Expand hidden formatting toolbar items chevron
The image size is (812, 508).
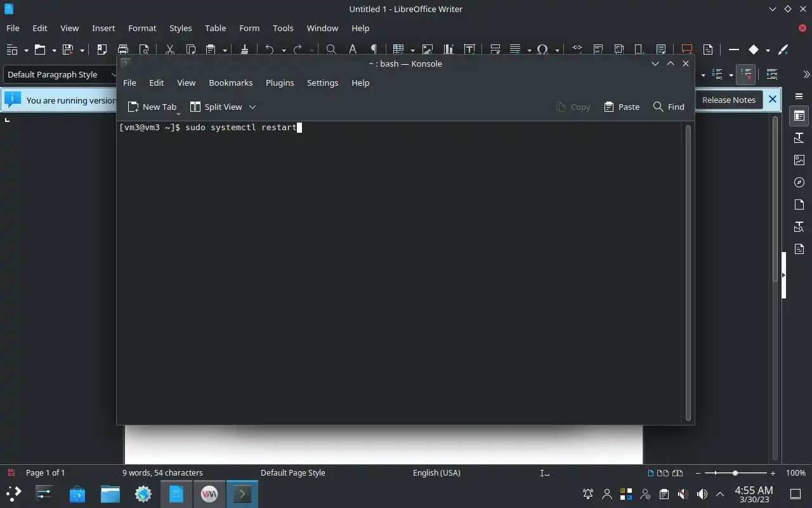pos(806,74)
